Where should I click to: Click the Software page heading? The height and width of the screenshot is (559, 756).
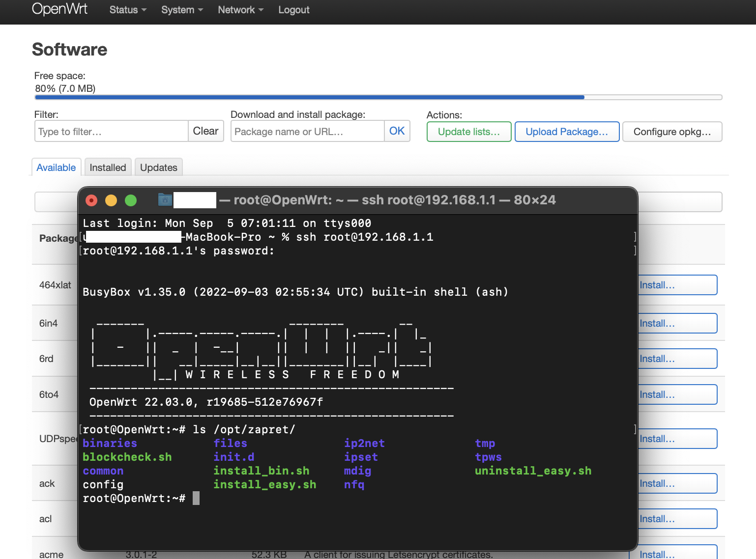(69, 50)
